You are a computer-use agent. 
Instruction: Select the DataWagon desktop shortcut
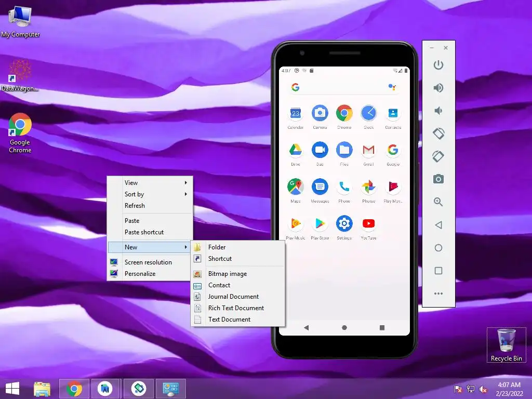tap(20, 75)
